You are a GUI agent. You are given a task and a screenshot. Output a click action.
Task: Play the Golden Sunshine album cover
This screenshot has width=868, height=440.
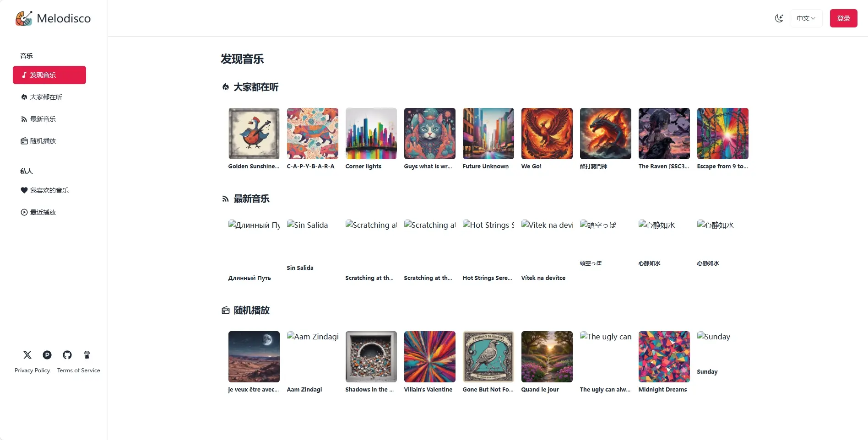pos(254,134)
